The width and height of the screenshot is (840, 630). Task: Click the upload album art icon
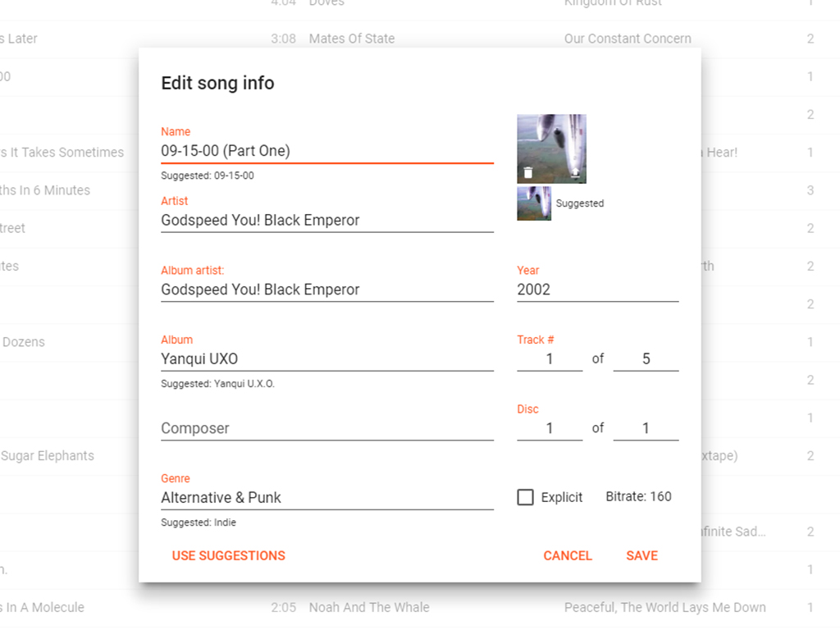pyautogui.click(x=575, y=173)
